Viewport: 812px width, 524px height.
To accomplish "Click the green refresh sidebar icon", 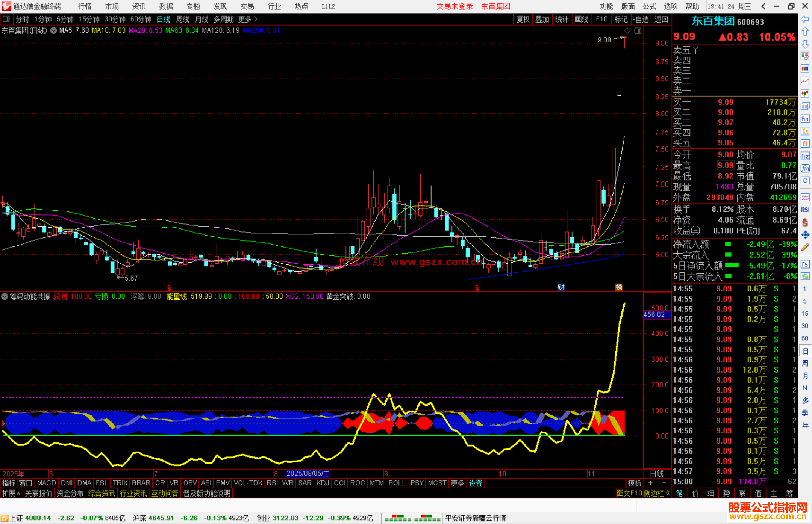I will [x=805, y=276].
